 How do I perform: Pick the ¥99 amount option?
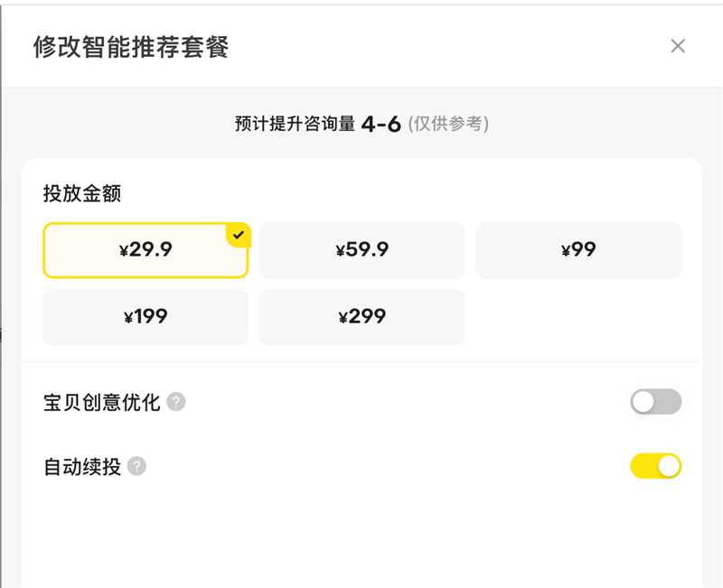click(x=578, y=250)
